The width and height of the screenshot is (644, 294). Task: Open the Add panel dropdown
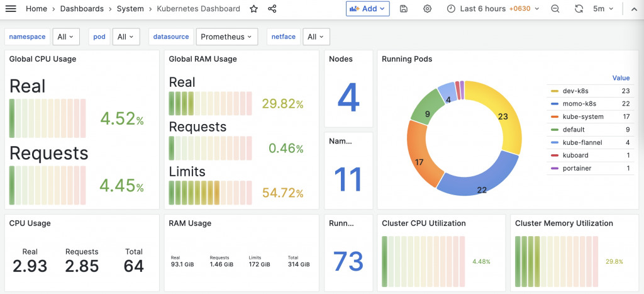(x=367, y=9)
